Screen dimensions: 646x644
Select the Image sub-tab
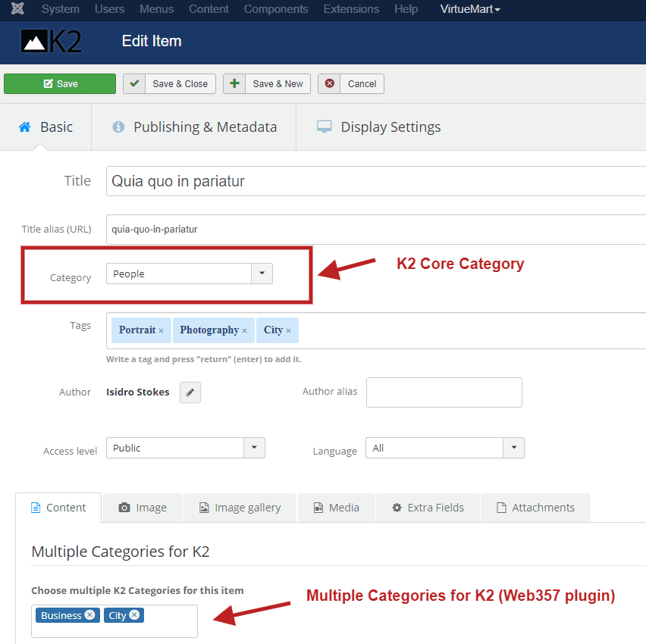[143, 508]
